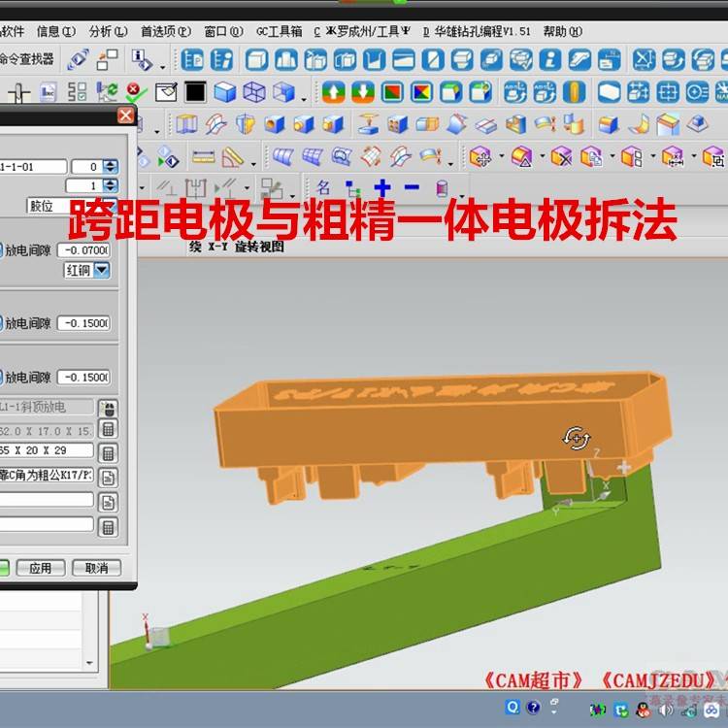
Task: Click the purple cylinder icon
Action: click(442, 188)
